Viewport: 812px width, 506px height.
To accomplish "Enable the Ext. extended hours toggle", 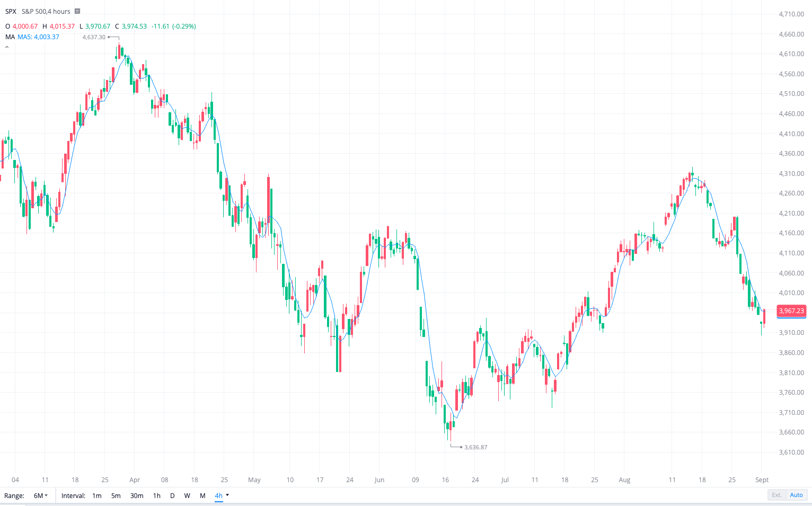I will point(776,494).
